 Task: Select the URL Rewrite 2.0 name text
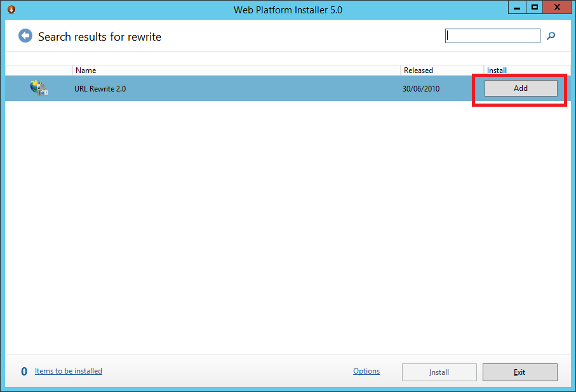coord(100,88)
